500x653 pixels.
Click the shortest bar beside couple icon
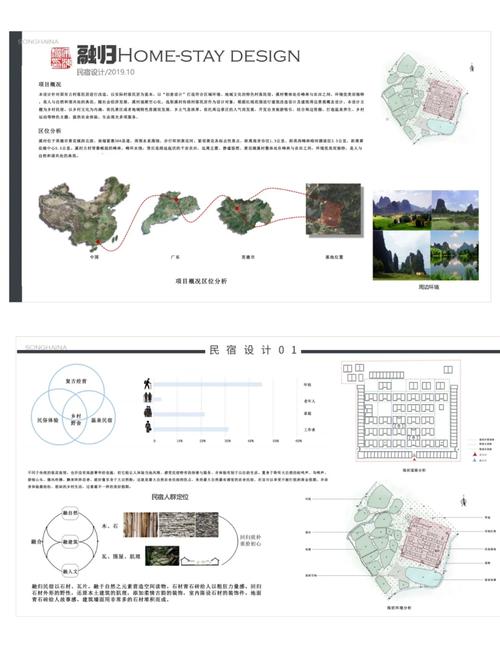[x=157, y=399]
